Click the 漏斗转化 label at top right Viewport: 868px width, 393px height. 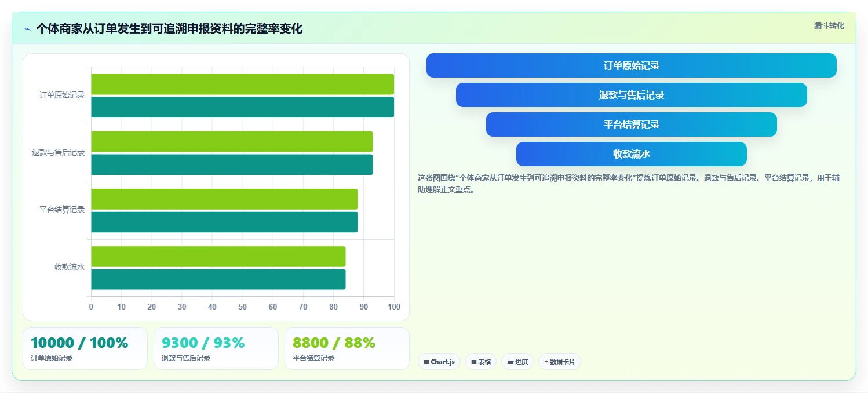[829, 26]
